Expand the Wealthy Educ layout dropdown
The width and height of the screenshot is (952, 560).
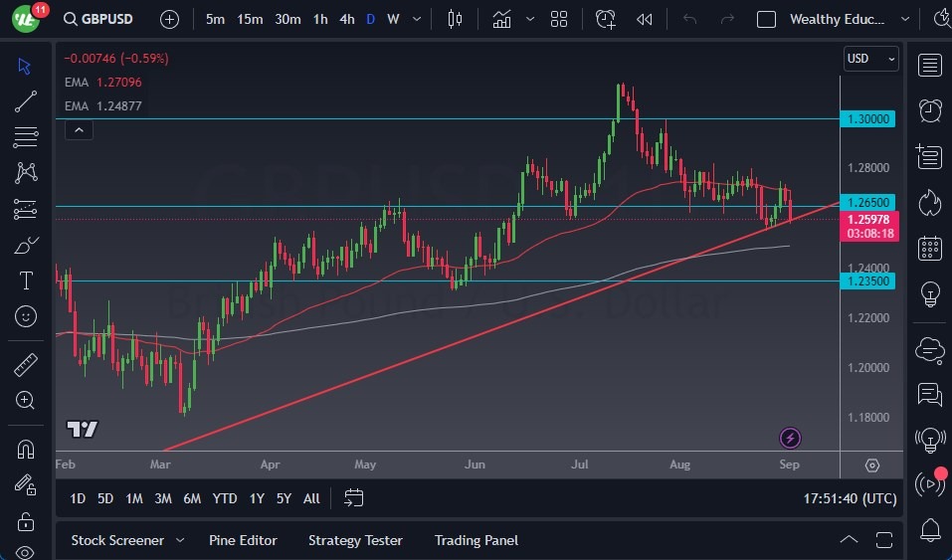pos(904,19)
